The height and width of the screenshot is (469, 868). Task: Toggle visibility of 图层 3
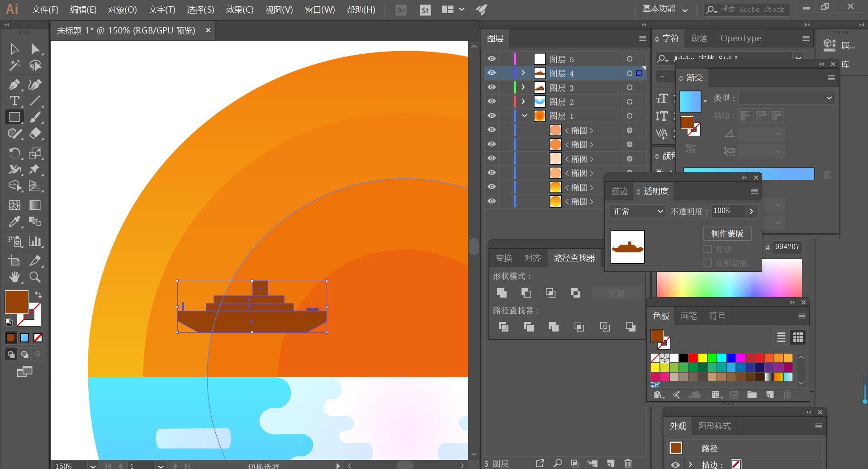point(492,87)
